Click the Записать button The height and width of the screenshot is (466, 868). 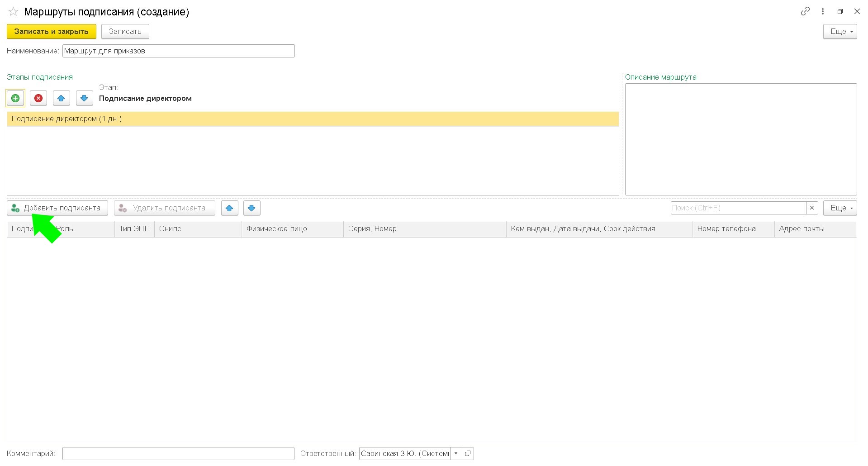125,32
